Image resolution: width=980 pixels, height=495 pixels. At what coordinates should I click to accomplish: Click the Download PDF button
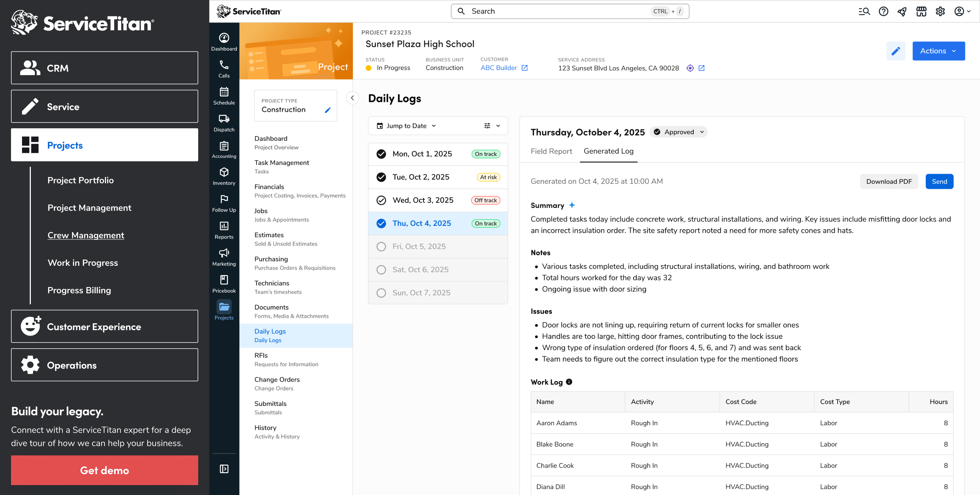pos(888,181)
